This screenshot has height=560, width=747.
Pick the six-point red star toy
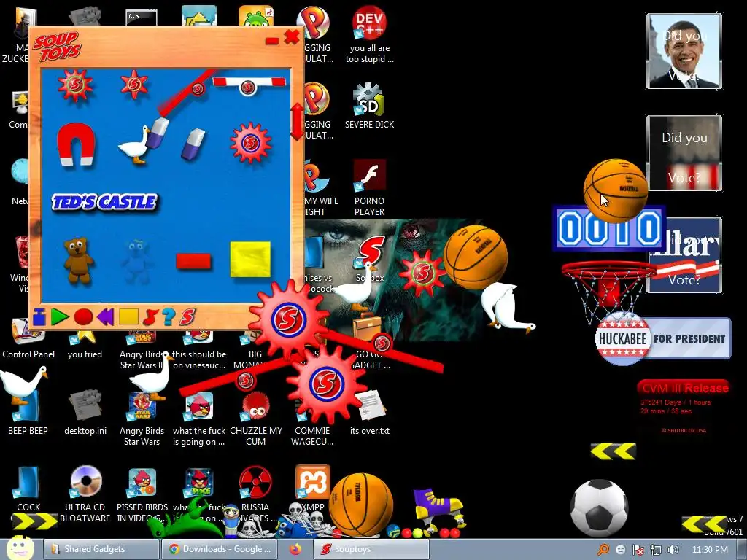pyautogui.click(x=134, y=85)
